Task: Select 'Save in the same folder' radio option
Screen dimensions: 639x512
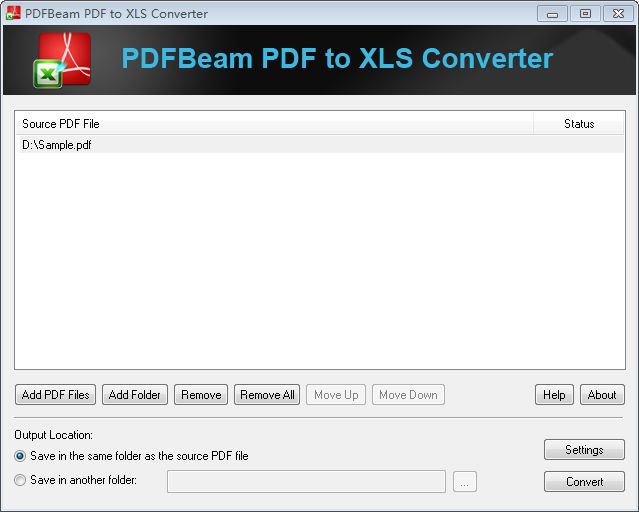Action: click(x=20, y=456)
